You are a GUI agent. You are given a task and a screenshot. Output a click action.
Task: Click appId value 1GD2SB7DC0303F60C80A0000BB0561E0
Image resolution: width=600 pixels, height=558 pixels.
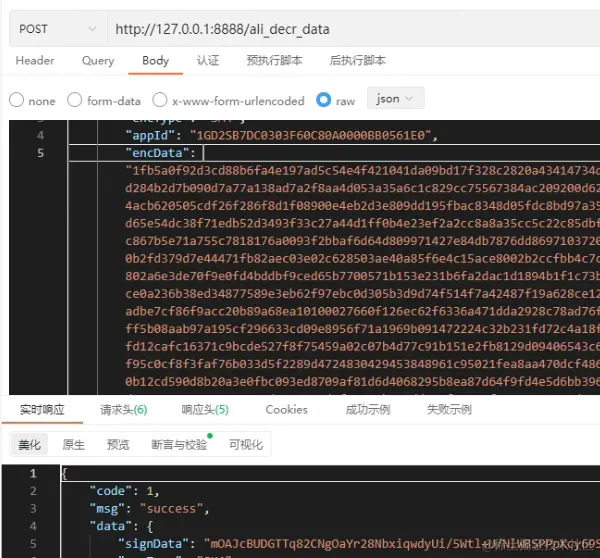(x=311, y=135)
